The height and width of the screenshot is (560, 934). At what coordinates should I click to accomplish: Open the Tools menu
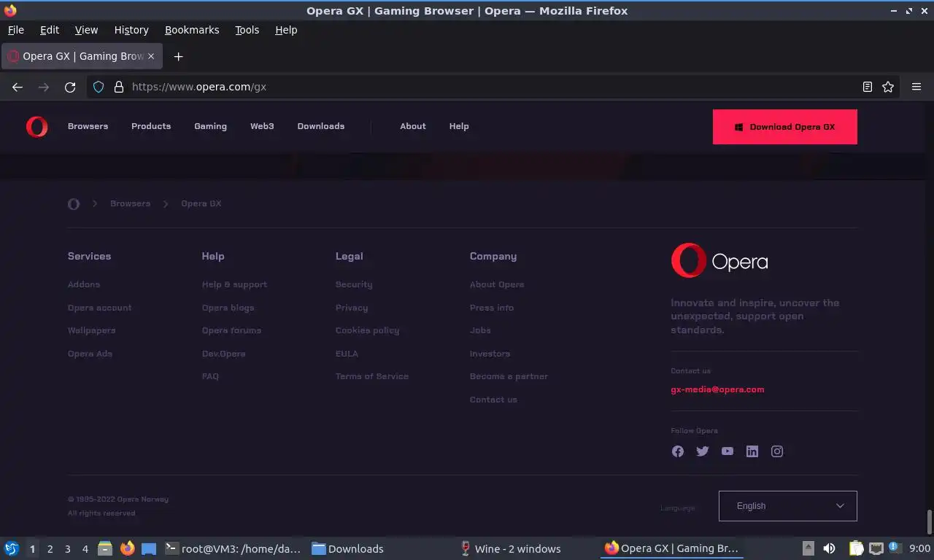247,30
